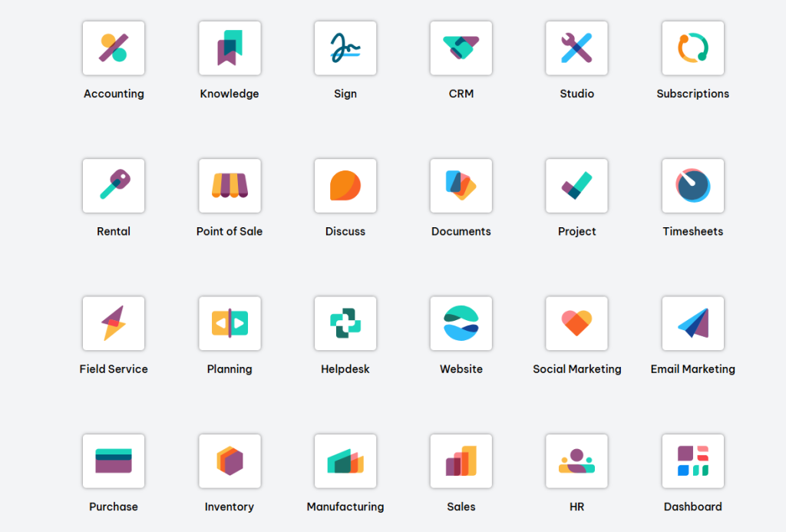Click the Website globe icon

461,323
